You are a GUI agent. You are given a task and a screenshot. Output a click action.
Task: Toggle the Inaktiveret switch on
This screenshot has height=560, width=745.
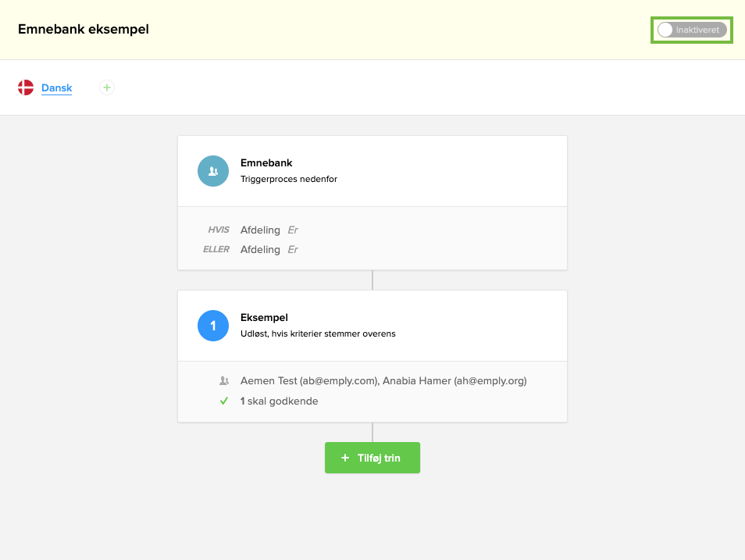coord(692,30)
